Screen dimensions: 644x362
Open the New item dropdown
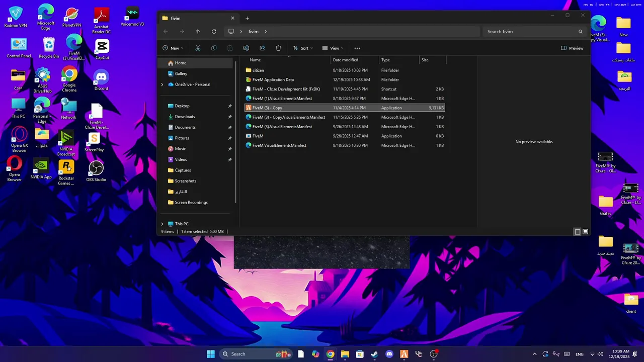173,48
